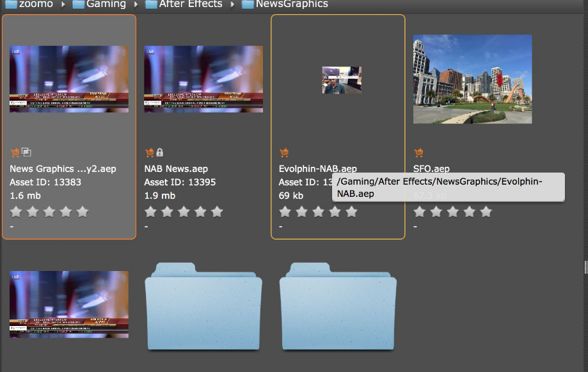Click the file name "Evolphin-NAB.aep" on the card
The image size is (588, 372).
tap(317, 169)
